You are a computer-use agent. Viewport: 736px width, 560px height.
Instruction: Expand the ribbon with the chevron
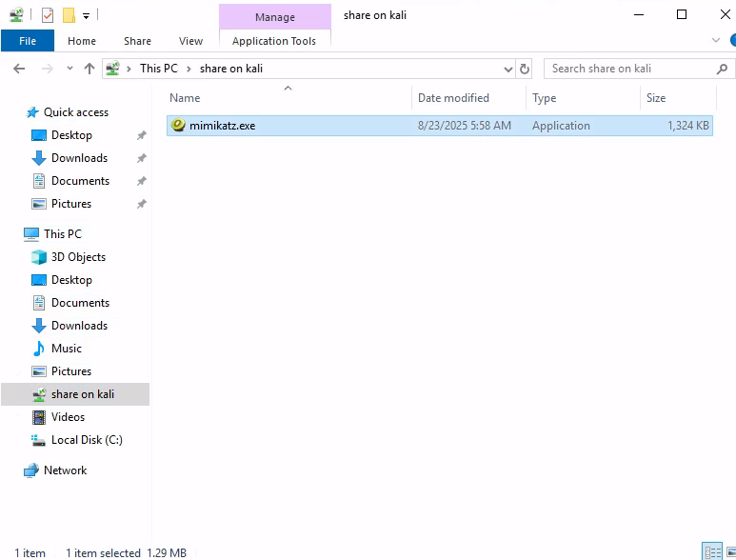716,41
